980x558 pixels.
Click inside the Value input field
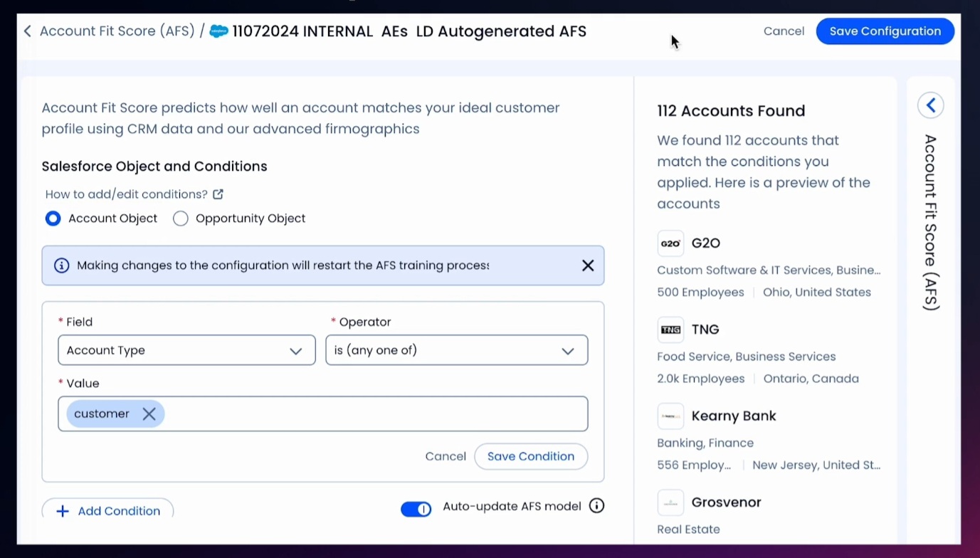coord(323,414)
